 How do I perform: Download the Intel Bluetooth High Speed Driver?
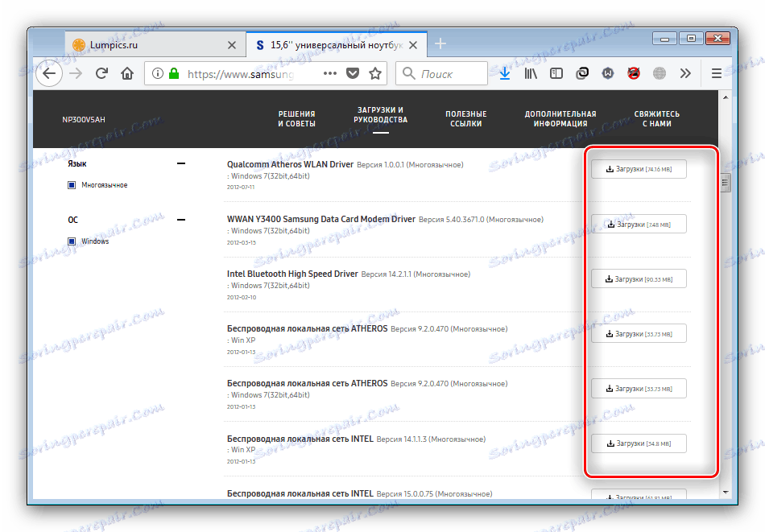[x=639, y=278]
